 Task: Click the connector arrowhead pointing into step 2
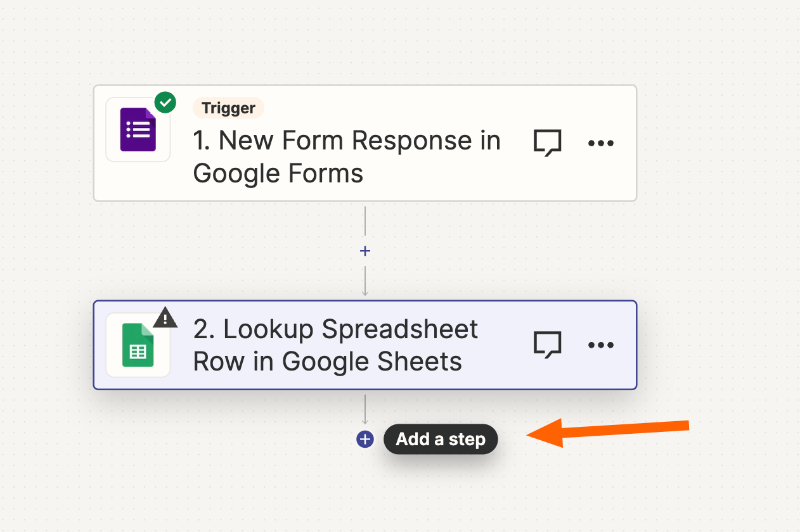tap(365, 293)
